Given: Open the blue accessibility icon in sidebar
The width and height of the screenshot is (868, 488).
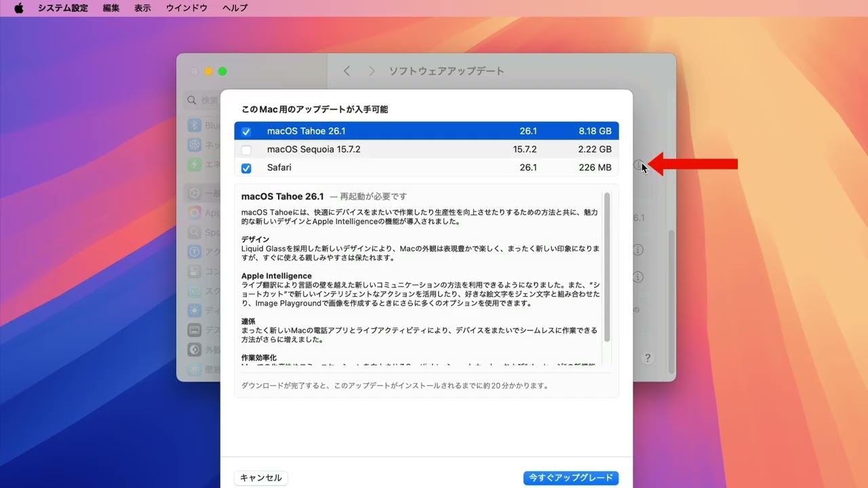Looking at the screenshot, I should click(x=195, y=252).
